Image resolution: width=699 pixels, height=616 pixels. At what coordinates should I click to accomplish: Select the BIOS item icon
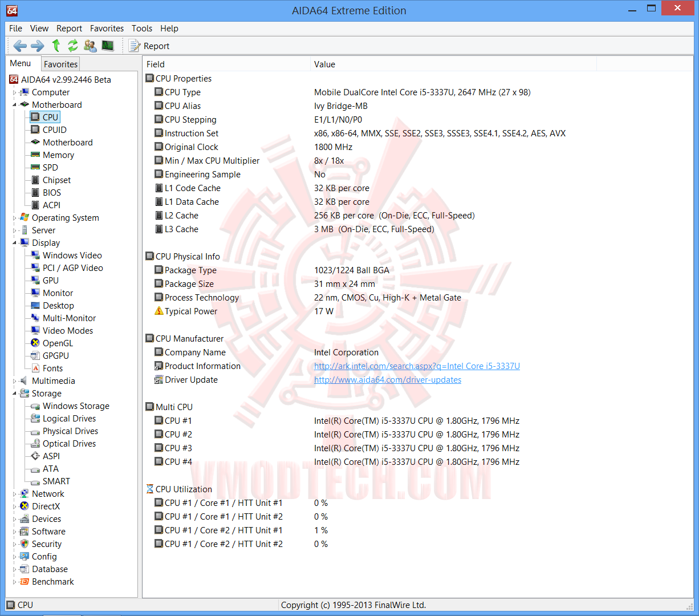point(35,193)
